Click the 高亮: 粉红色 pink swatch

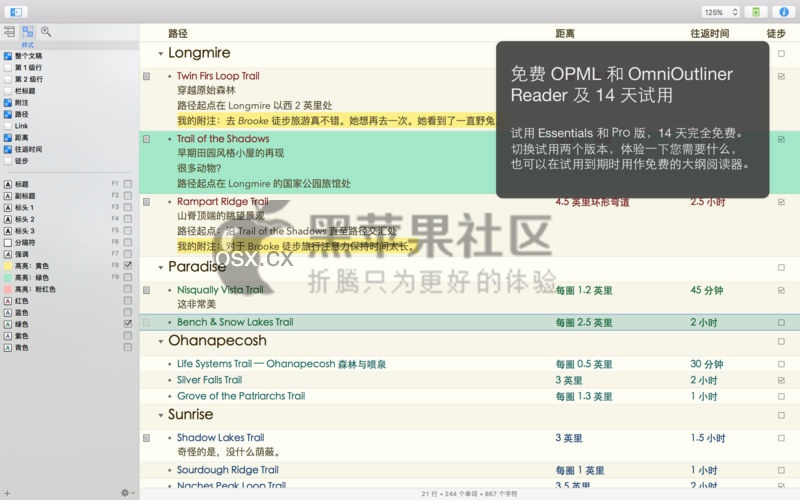click(x=8, y=289)
